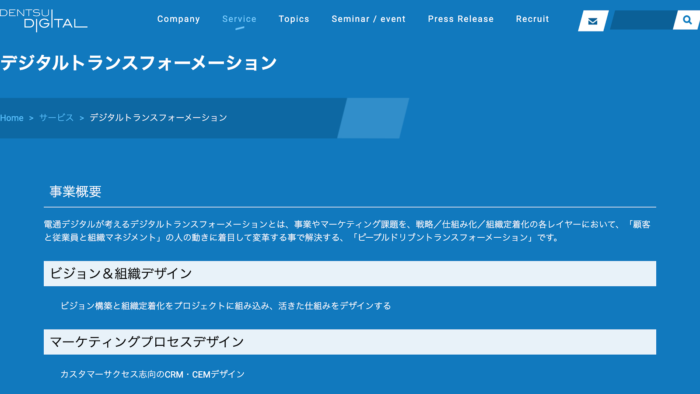Open the Press Release menu
This screenshot has height=394, width=700.
[461, 19]
